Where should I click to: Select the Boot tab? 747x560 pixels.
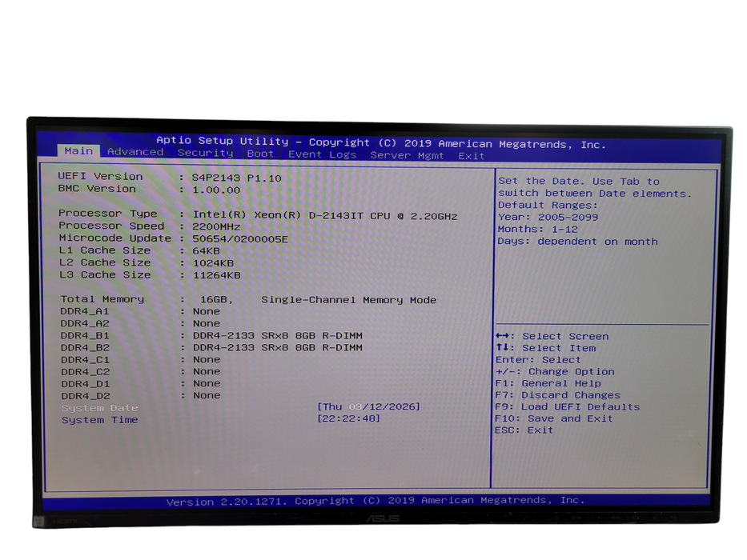click(259, 153)
